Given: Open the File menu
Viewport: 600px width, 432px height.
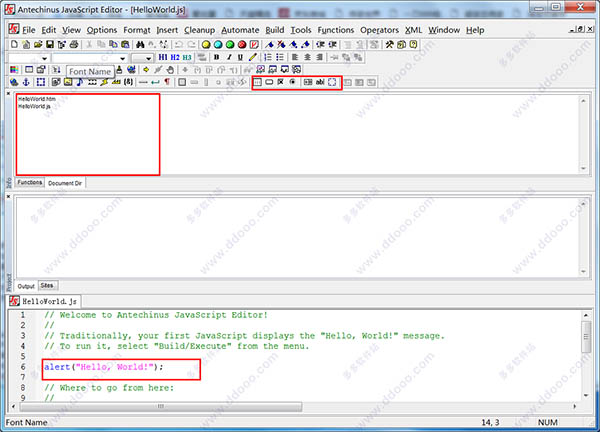Looking at the screenshot, I should click(x=28, y=30).
